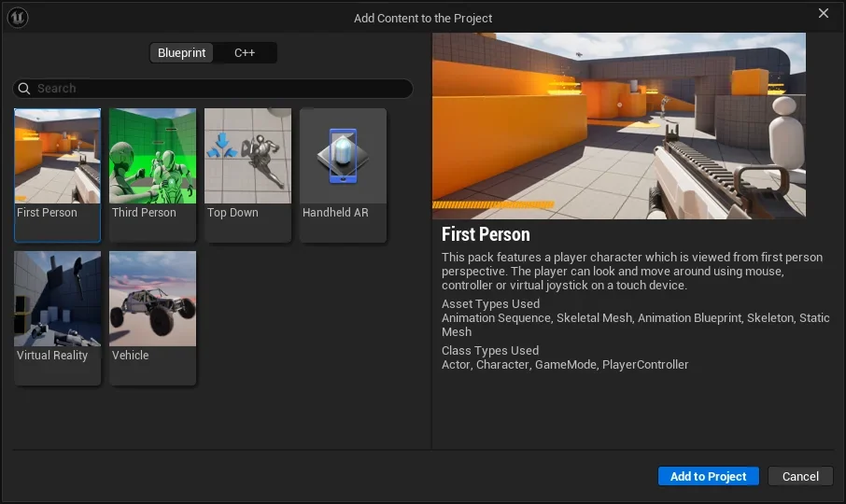Close the Add Content dialog window

click(824, 13)
